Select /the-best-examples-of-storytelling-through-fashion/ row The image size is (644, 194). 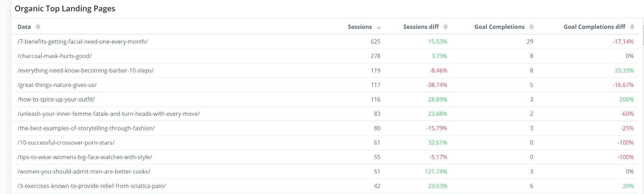(326, 128)
